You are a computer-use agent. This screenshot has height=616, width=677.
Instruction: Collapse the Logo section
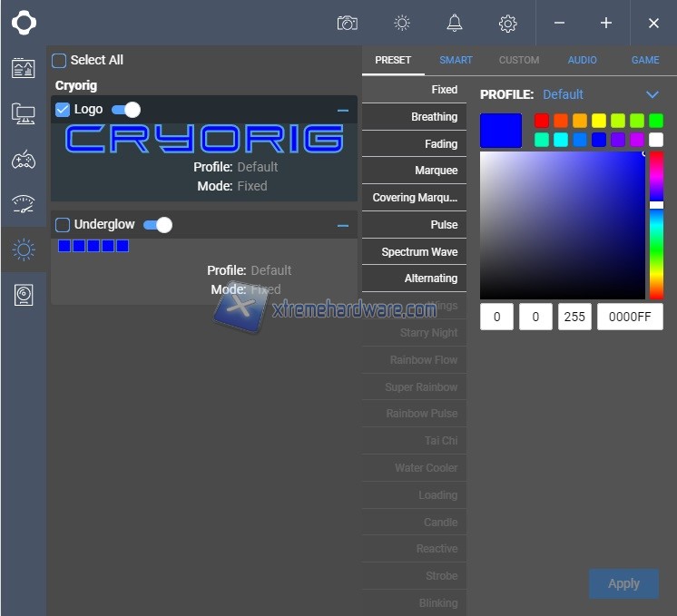pyautogui.click(x=343, y=110)
